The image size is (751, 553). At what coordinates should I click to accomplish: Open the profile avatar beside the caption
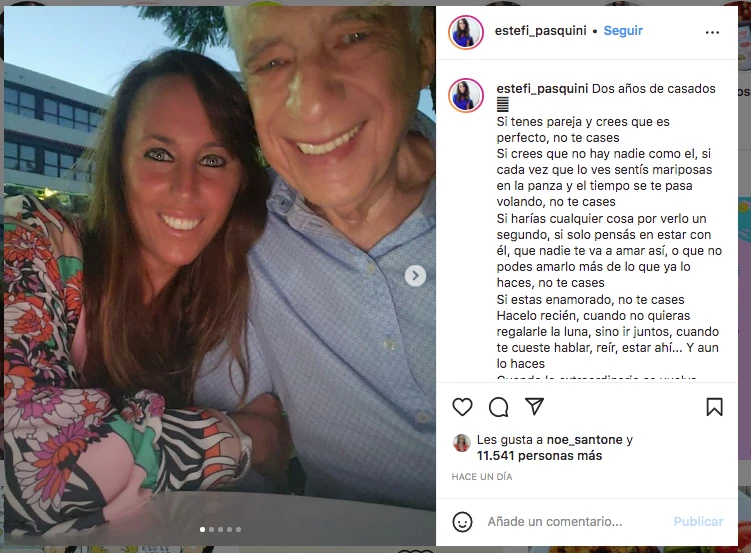[x=466, y=95]
